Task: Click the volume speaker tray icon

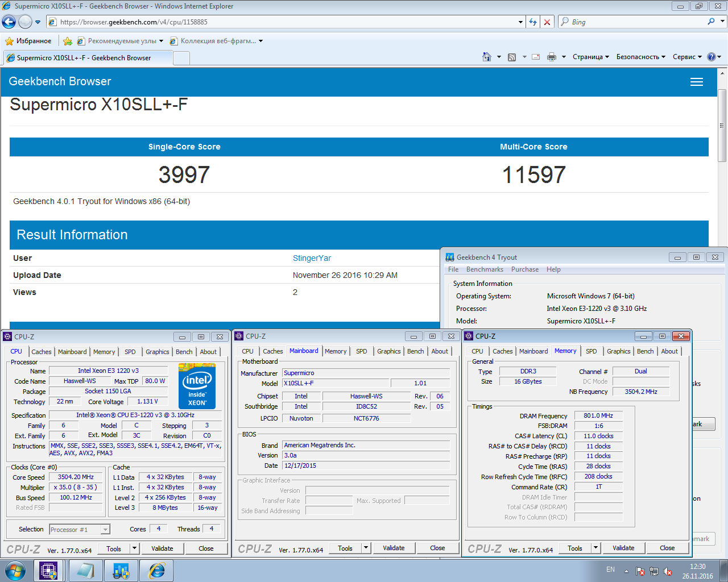Action: 668,571
